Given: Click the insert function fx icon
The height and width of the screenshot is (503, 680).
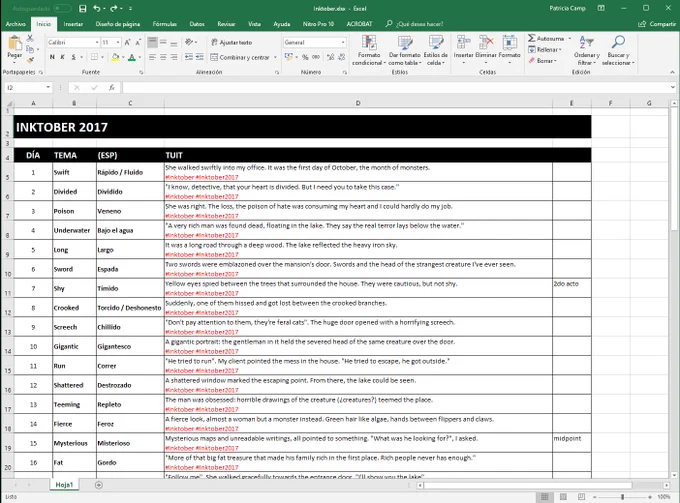Looking at the screenshot, I should pos(112,88).
